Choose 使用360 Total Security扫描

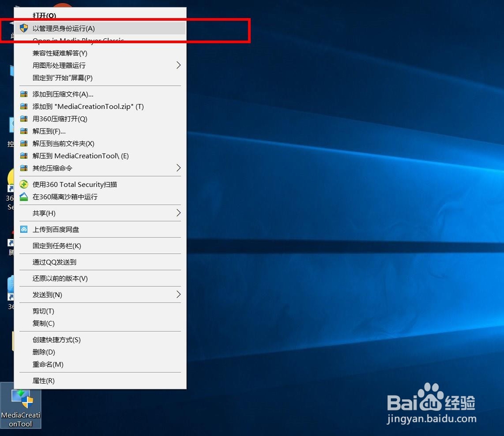click(100, 184)
